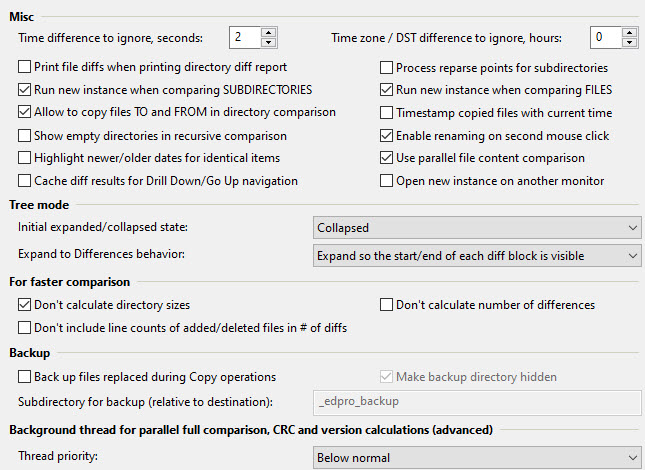Increase the time difference seconds spinner
Screen dimensions: 645x470
coord(267,33)
